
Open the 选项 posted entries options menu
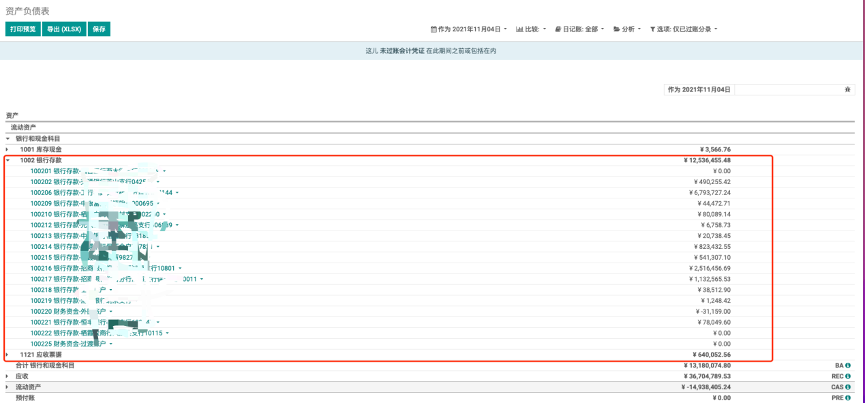684,29
